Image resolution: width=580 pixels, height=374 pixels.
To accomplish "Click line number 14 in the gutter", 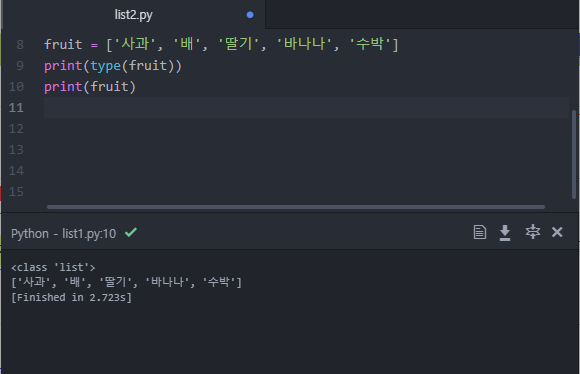I will pos(16,171).
